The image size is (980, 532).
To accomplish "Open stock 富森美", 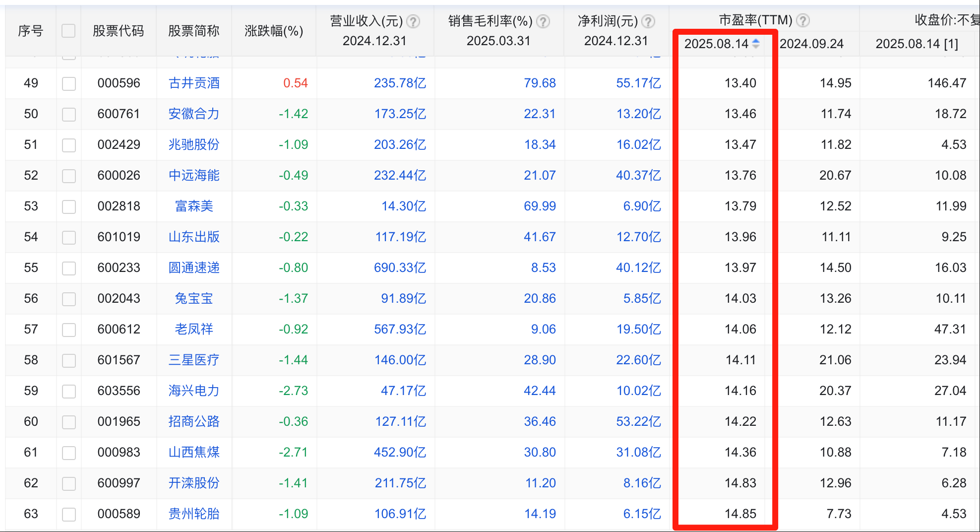I will coord(194,206).
